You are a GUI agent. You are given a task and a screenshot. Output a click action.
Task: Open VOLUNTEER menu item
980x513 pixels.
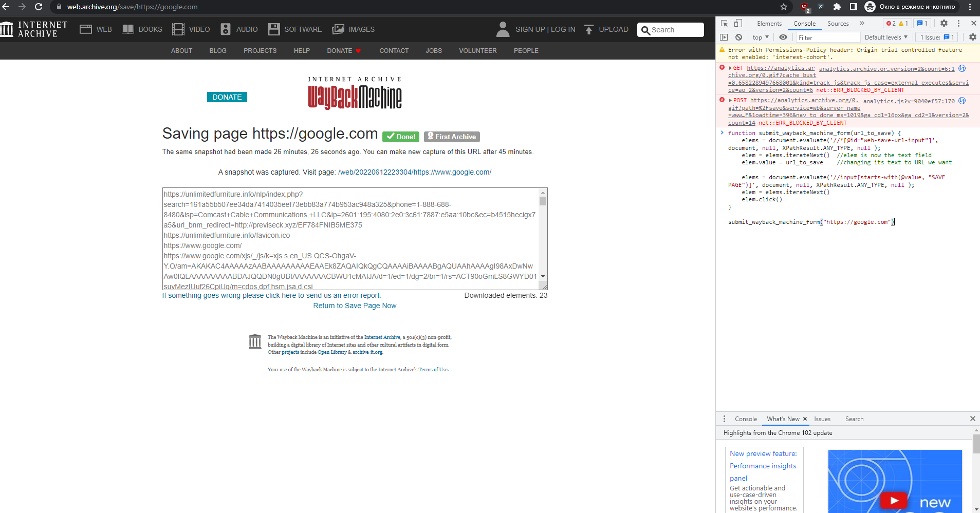pyautogui.click(x=477, y=51)
